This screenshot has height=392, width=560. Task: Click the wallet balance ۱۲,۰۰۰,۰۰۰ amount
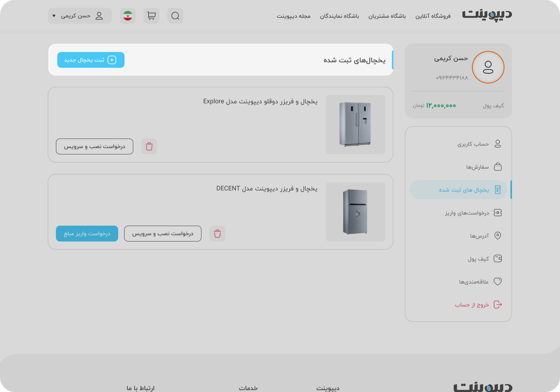(441, 105)
